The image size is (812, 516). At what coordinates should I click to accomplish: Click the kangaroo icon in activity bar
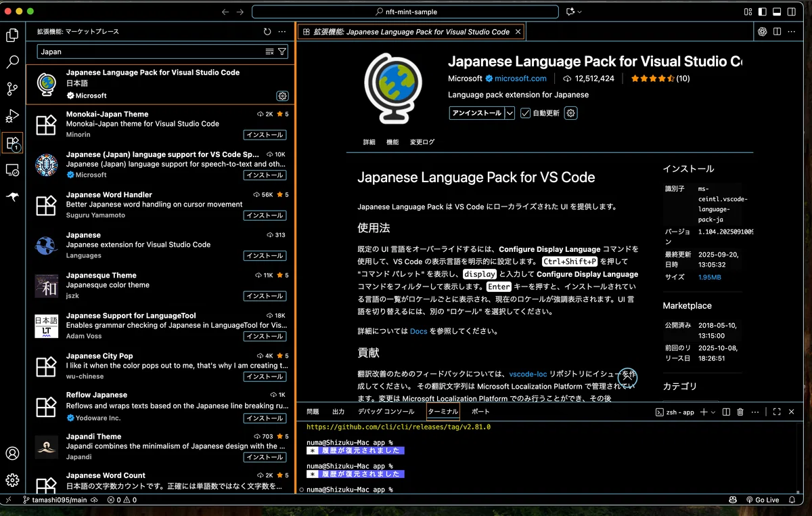tap(12, 196)
